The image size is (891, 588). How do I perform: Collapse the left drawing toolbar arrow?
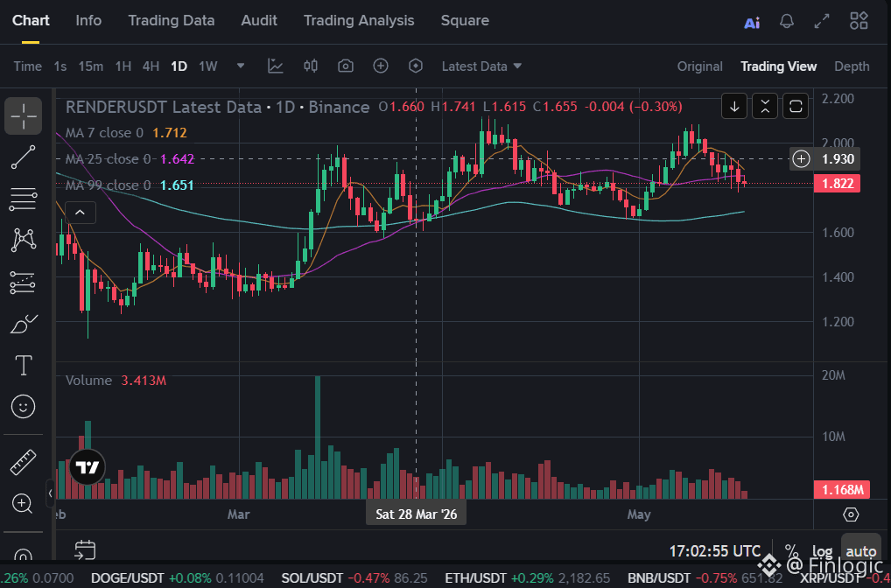tap(50, 493)
